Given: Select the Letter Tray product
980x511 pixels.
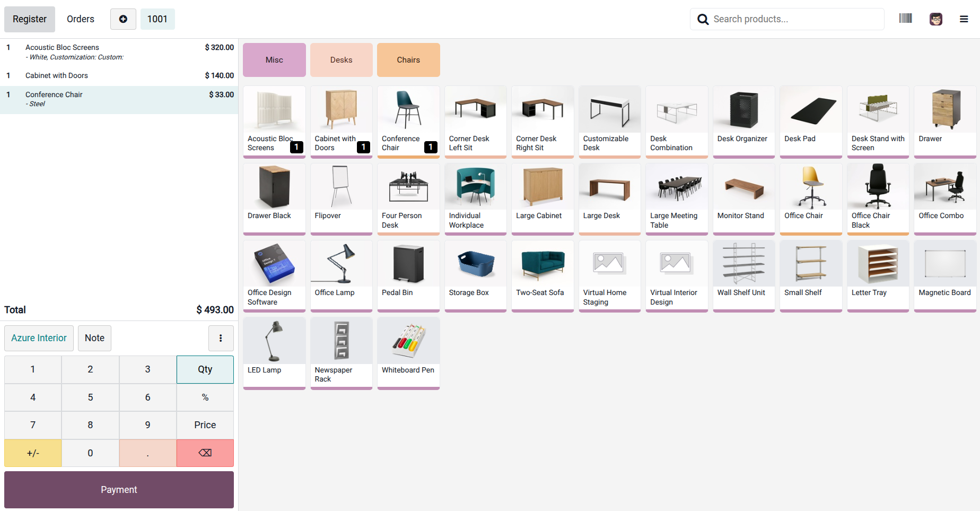Looking at the screenshot, I should (878, 276).
